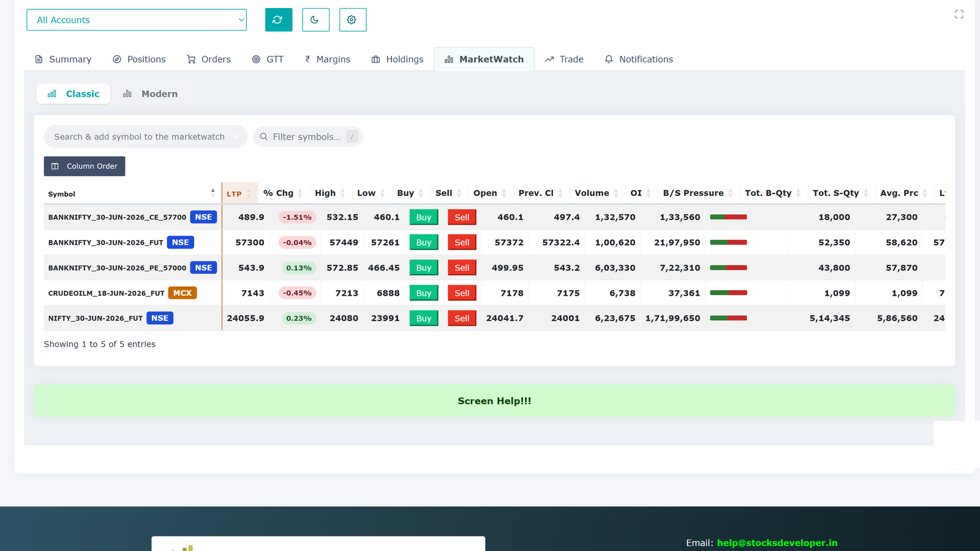The width and height of the screenshot is (980, 551).
Task: Select BANKNIFTY_30-JUN-2026_FUT symbol name
Action: click(x=105, y=242)
